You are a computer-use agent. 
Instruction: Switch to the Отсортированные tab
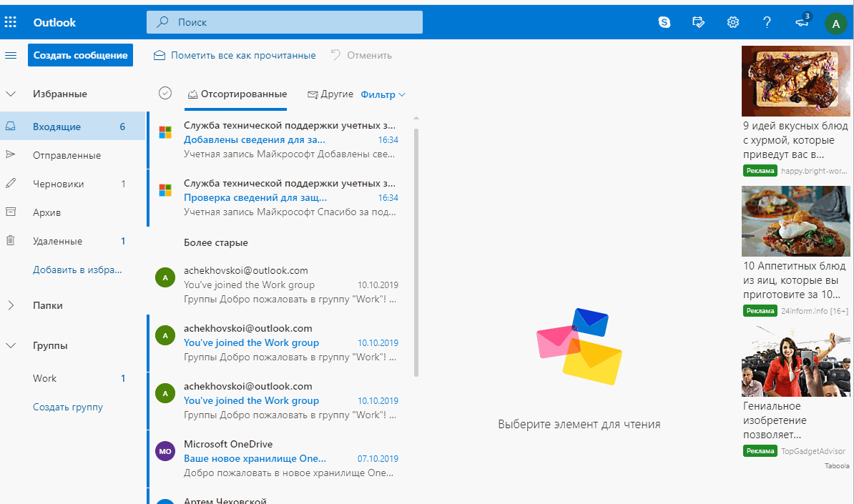point(237,94)
